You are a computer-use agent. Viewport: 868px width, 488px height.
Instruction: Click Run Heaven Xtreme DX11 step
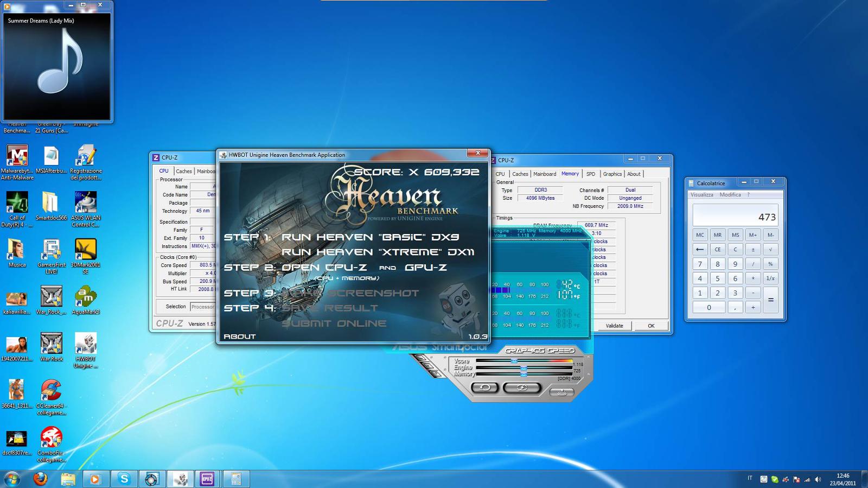point(378,252)
